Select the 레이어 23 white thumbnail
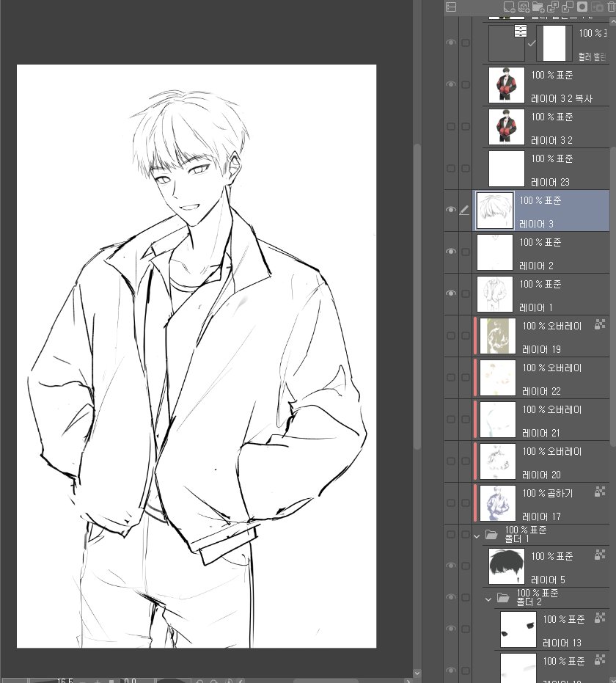616x683 pixels. click(506, 169)
